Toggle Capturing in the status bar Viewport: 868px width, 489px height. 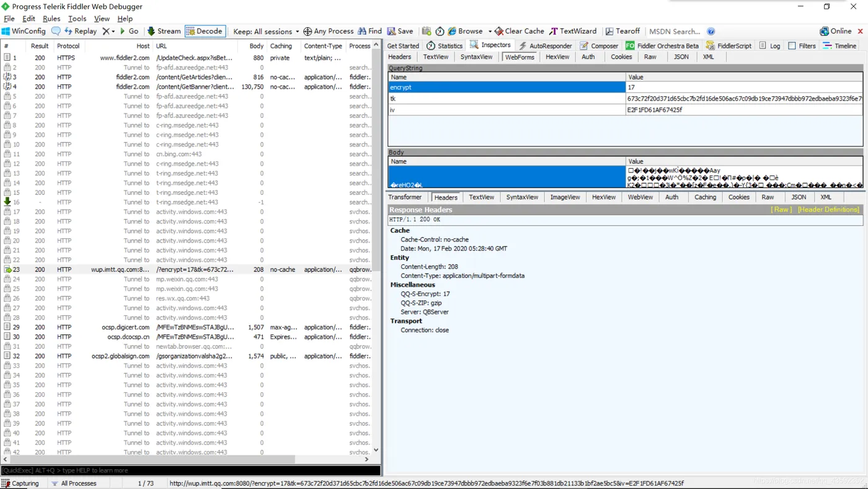(20, 483)
